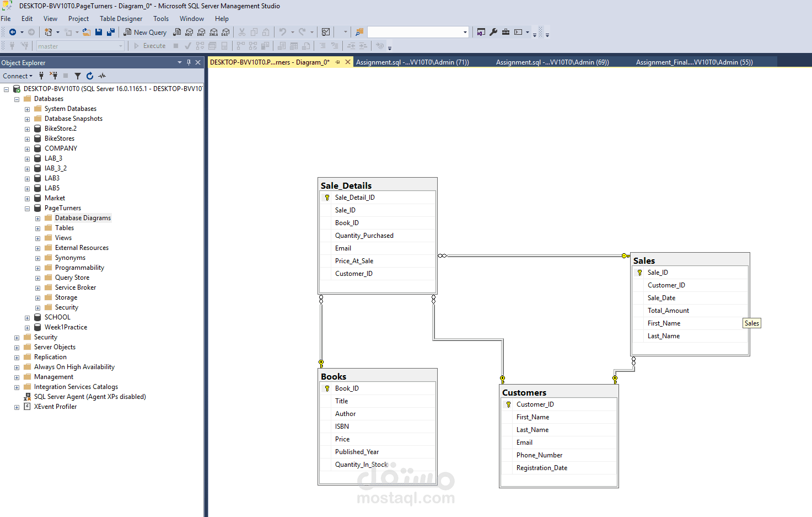Click the diagram icon beside the Redo dropdown
This screenshot has width=812, height=517.
click(326, 32)
